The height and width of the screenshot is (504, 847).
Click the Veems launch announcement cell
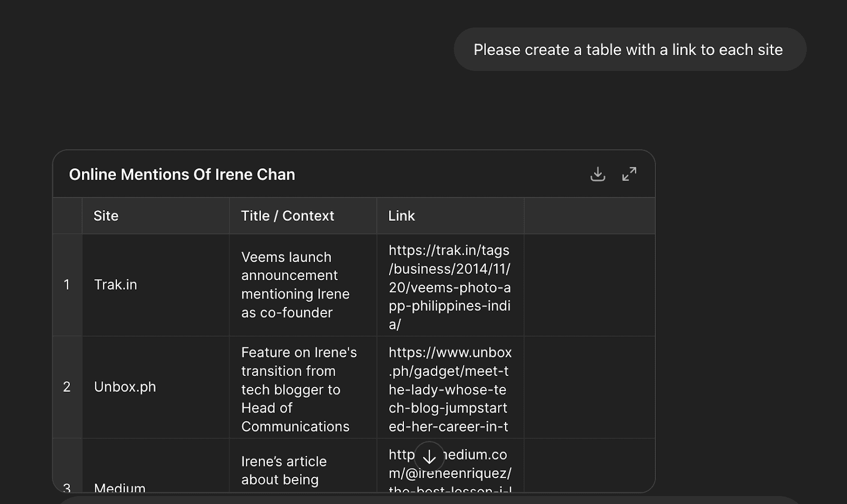pyautogui.click(x=303, y=285)
